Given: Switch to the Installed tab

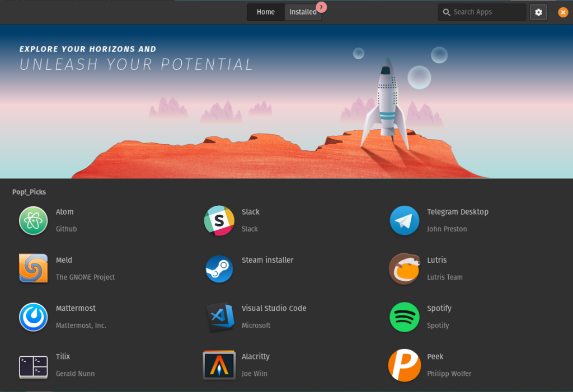Looking at the screenshot, I should tap(303, 12).
